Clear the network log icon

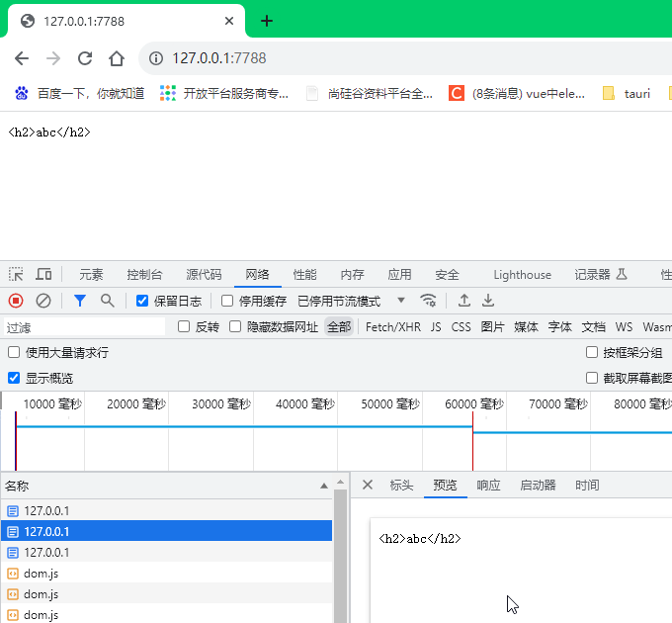(x=43, y=301)
